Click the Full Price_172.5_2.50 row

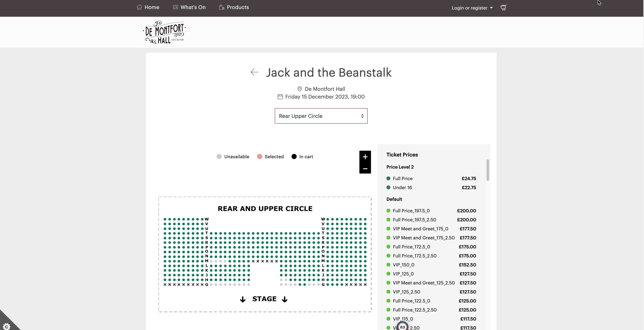[x=431, y=256]
